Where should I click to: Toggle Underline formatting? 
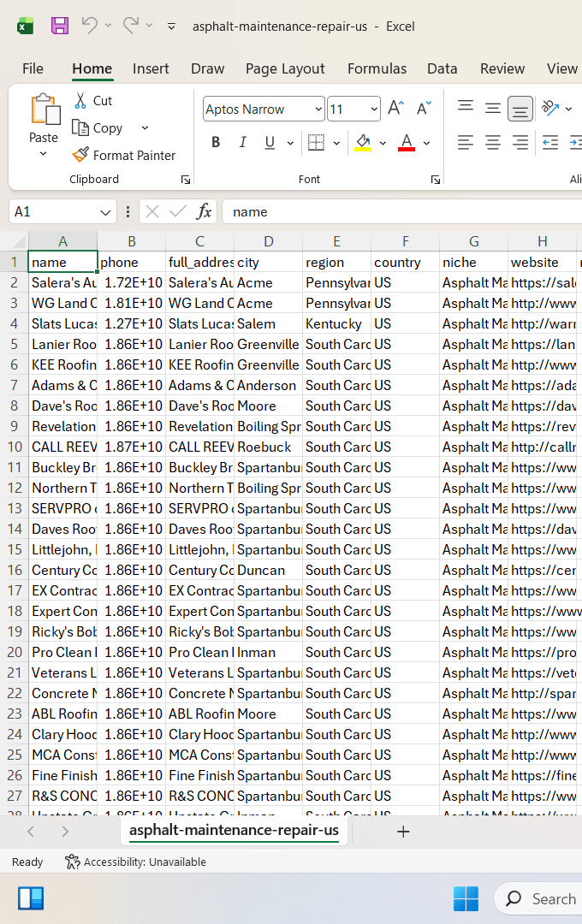click(x=270, y=142)
